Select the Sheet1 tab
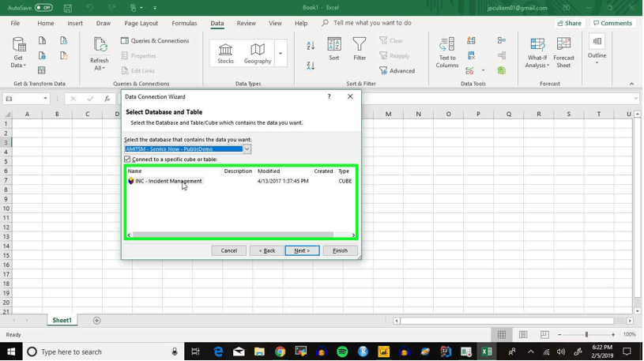 click(x=62, y=321)
